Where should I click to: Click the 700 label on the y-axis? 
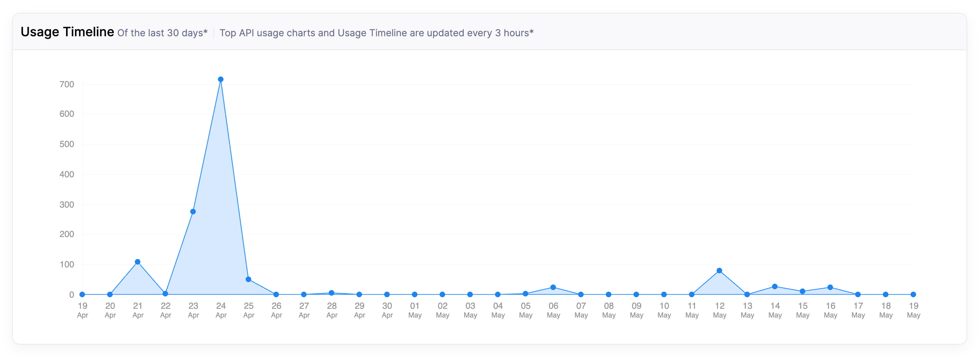point(67,84)
